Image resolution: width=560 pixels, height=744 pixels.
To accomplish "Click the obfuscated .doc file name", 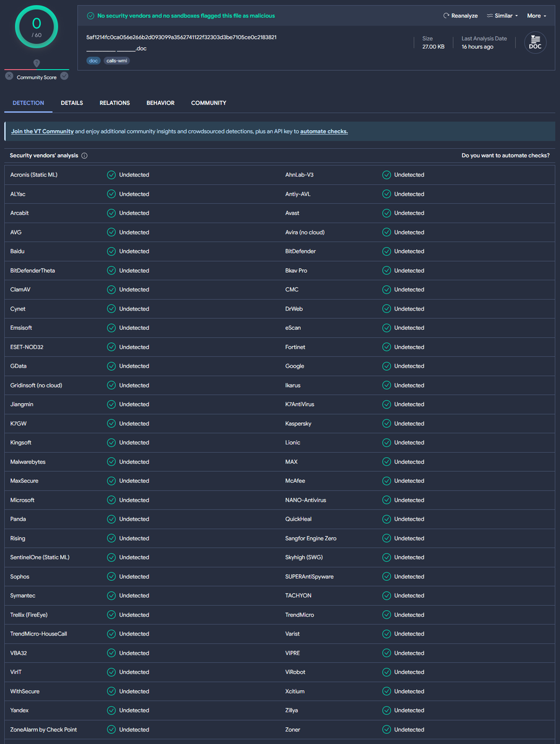I will 117,48.
